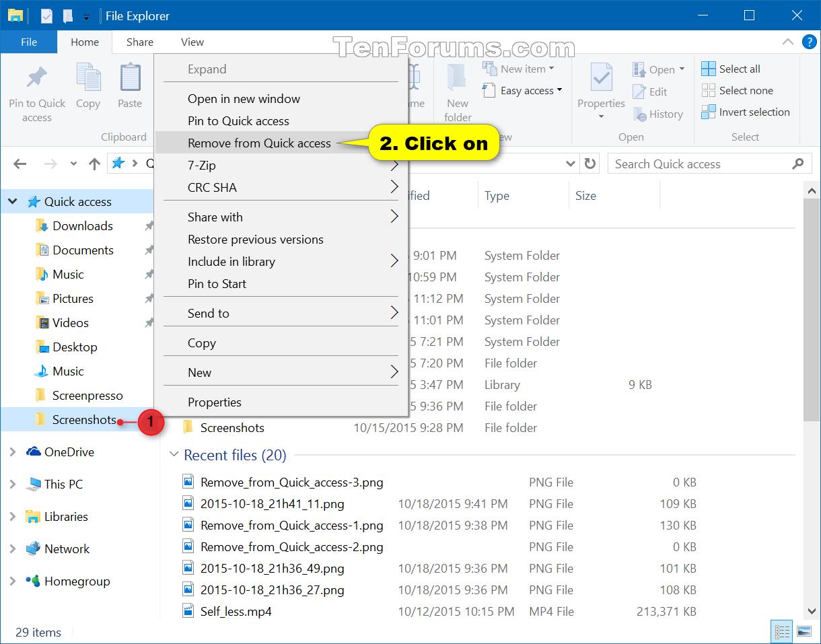The image size is (821, 644).
Task: Open the Quick Access Toolbar customize dropdown
Action: pyautogui.click(x=86, y=16)
